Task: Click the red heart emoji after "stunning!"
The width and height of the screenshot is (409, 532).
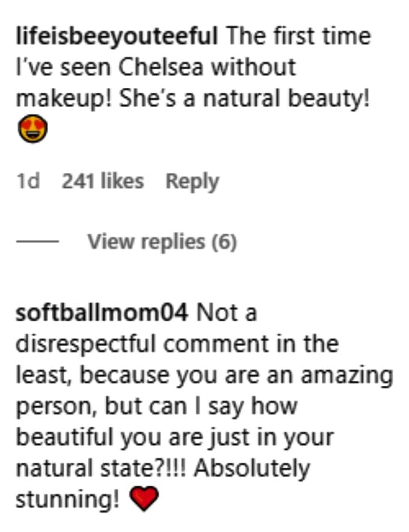Action: pos(143,499)
